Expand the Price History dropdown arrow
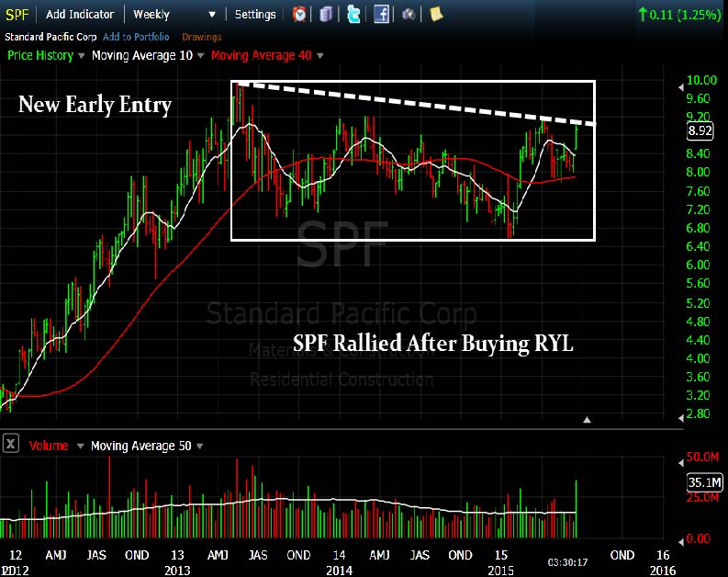This screenshot has height=577, width=728. click(x=82, y=56)
